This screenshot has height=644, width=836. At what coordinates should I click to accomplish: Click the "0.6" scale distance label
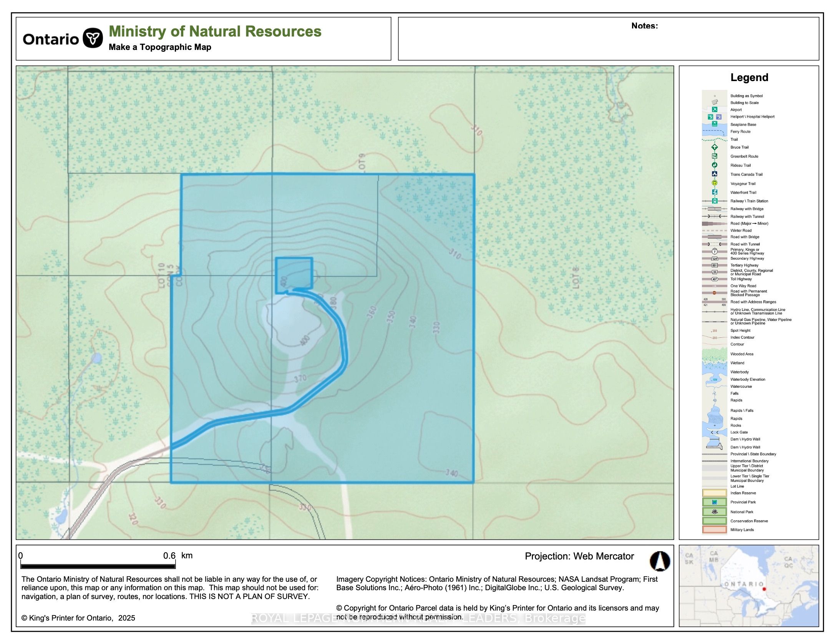tap(169, 556)
